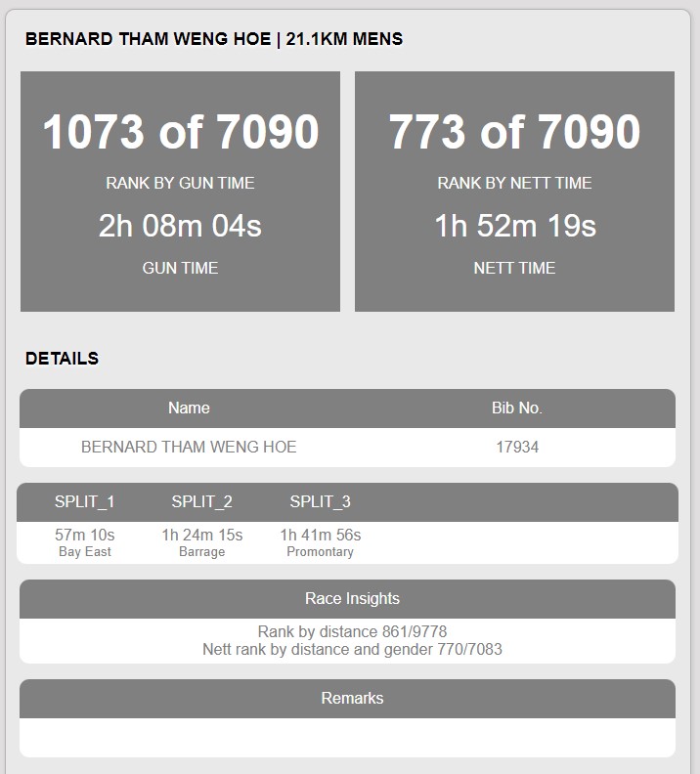This screenshot has height=774, width=700.
Task: Click the 'Rank by distance 861/9778' text
Action: (x=352, y=631)
